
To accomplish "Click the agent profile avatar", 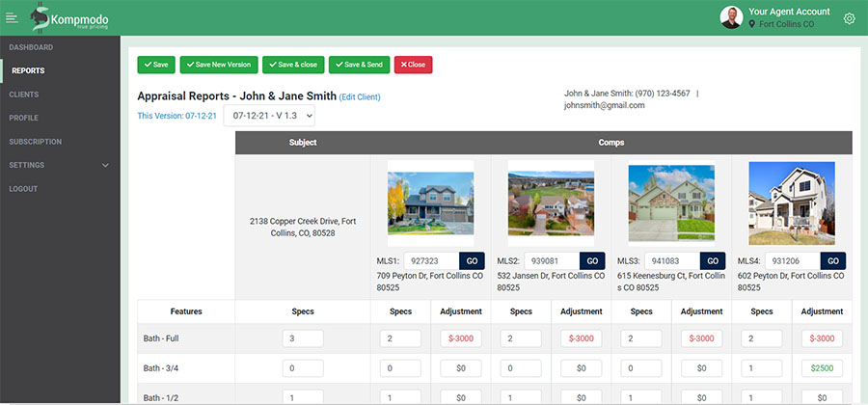I will click(x=732, y=17).
